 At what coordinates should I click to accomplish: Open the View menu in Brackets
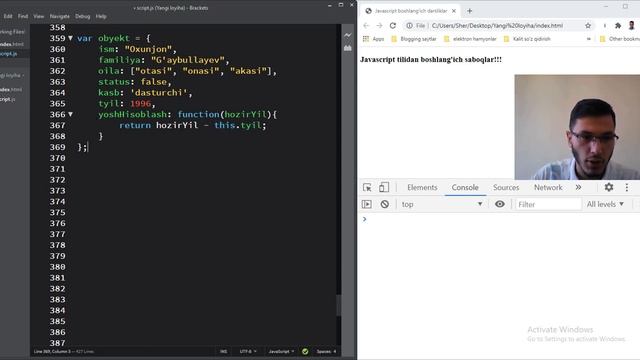coord(39,16)
